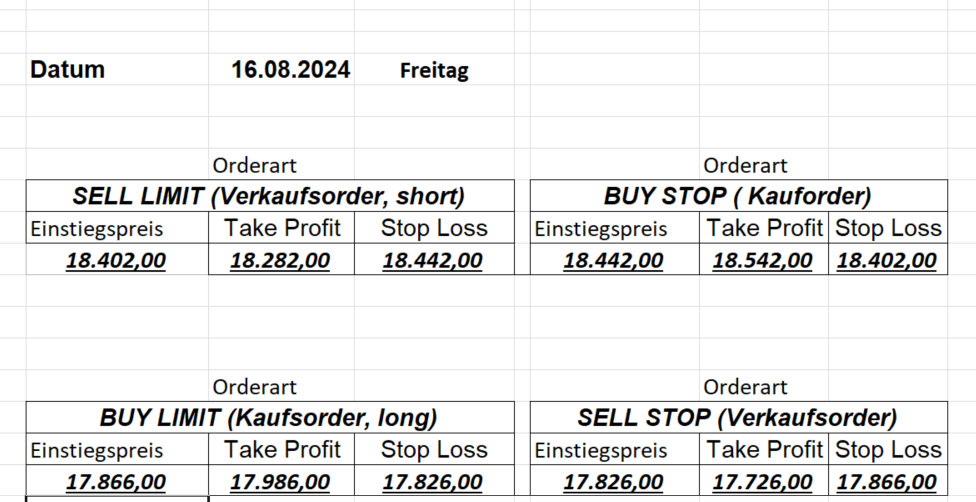976x502 pixels.
Task: Click the BUY STOP Einstiegspreis value 18.442,00
Action: [x=613, y=262]
